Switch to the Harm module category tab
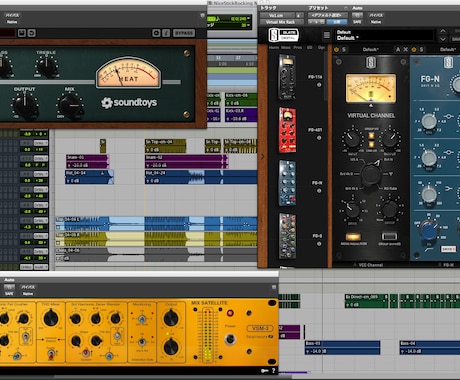This screenshot has height=380, width=460. click(274, 48)
